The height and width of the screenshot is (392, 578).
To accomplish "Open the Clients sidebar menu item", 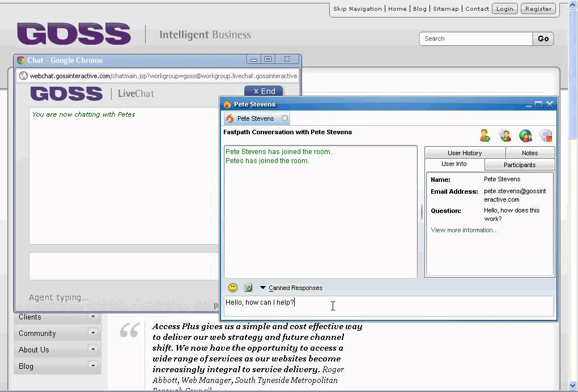I will [x=30, y=317].
